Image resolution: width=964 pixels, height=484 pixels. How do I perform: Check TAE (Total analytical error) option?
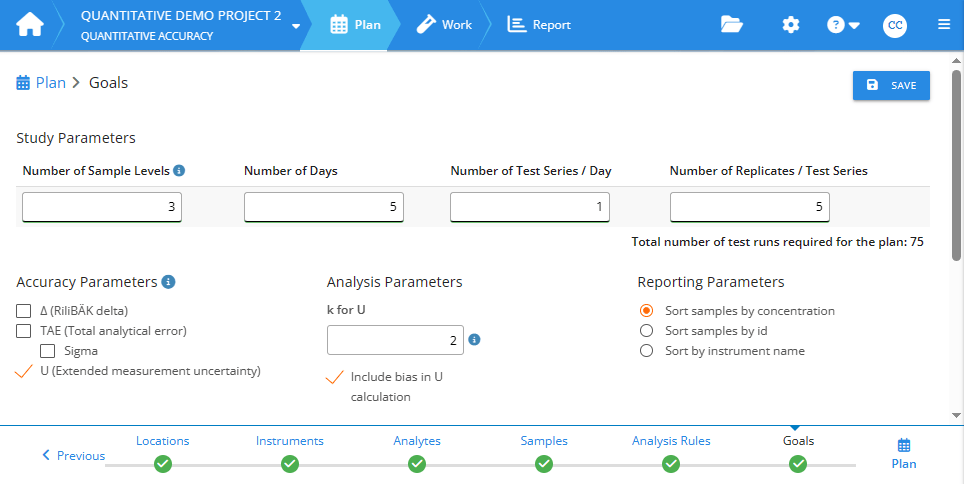click(24, 331)
